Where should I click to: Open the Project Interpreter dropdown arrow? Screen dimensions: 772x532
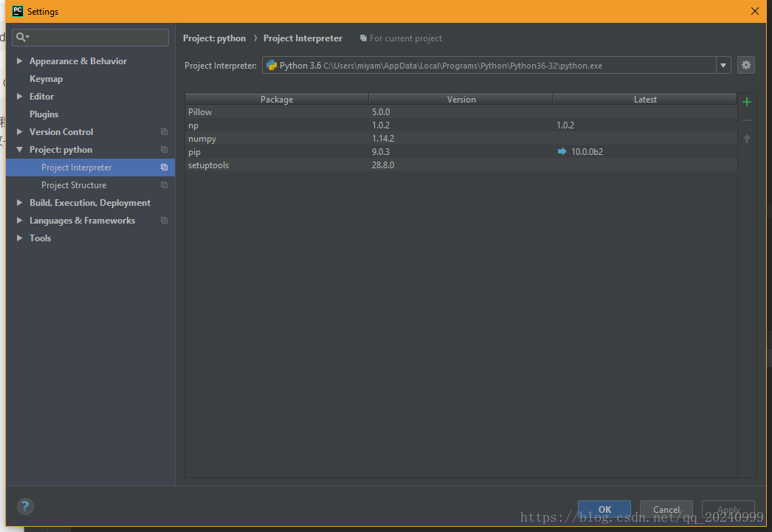[723, 65]
